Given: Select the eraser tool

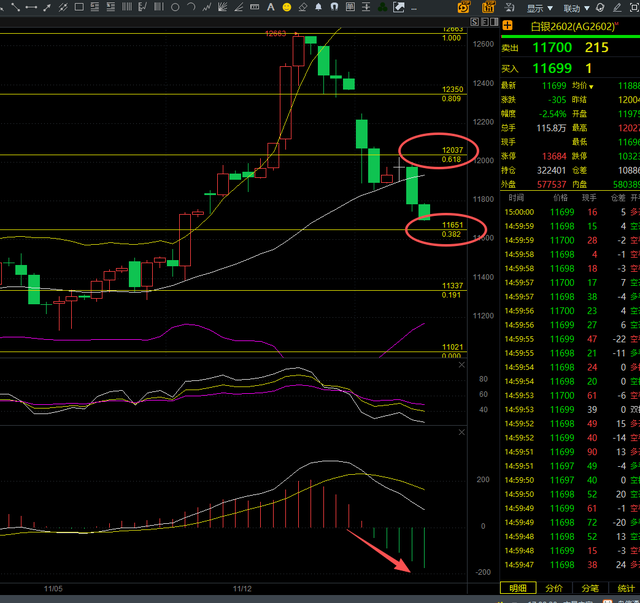Looking at the screenshot, I should pyautogui.click(x=302, y=7).
